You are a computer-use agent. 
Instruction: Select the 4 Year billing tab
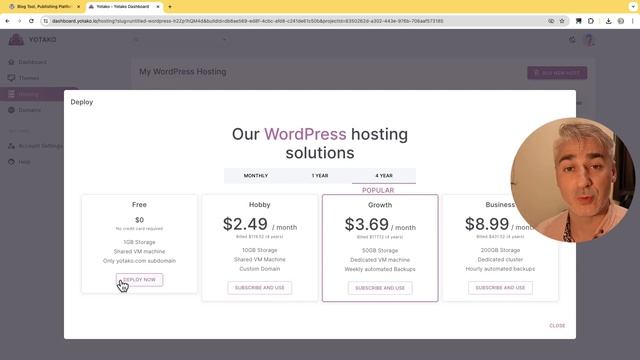pos(384,176)
